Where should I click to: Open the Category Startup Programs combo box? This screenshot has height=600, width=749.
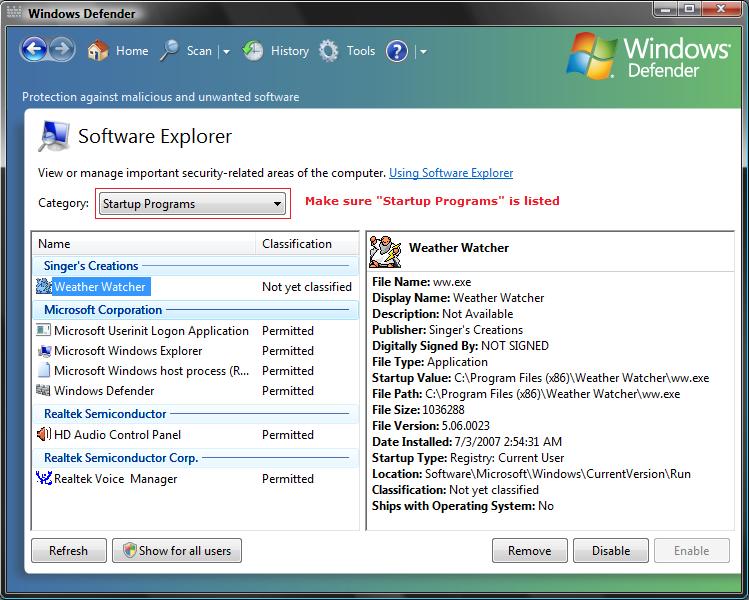click(x=193, y=204)
